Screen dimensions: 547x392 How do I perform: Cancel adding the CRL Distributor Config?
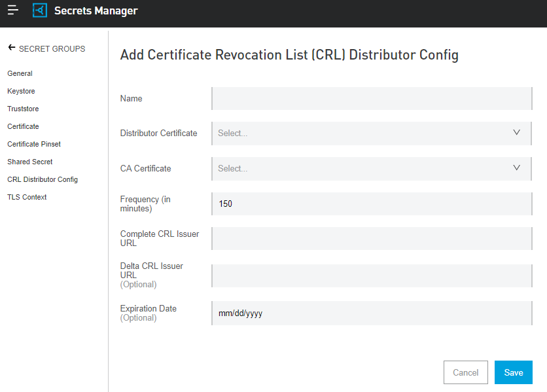click(x=465, y=372)
